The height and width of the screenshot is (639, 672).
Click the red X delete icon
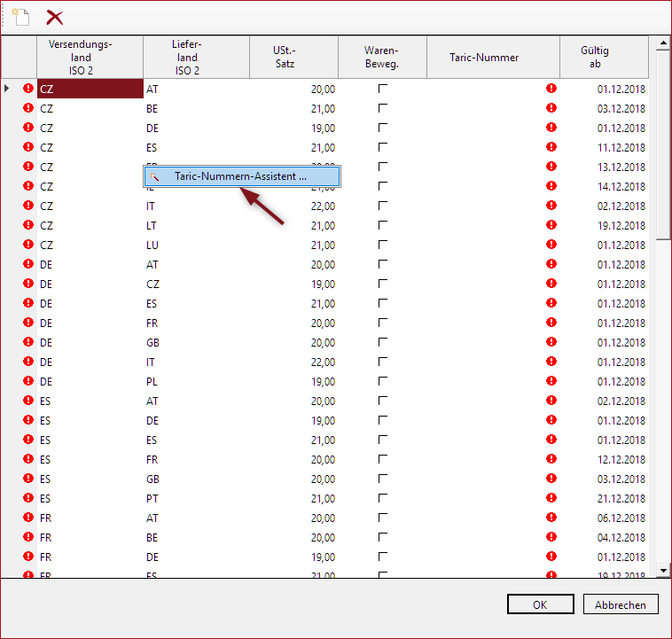pyautogui.click(x=55, y=17)
